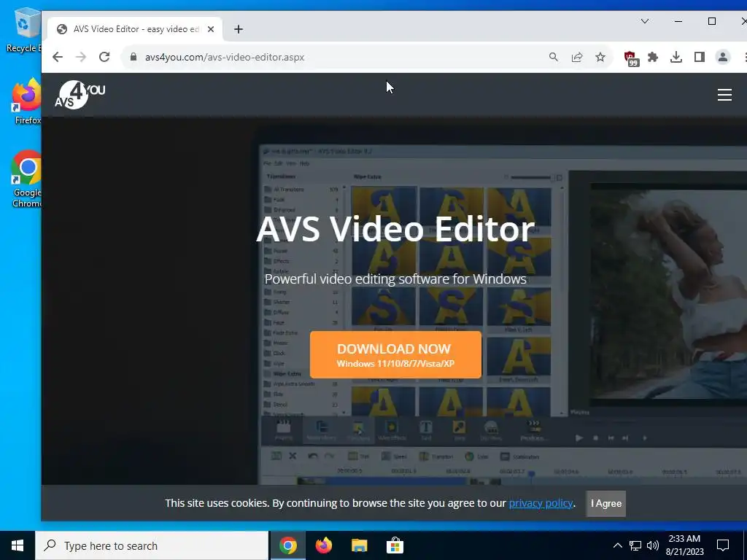The width and height of the screenshot is (747, 560).
Task: Select the Google Chrome desktop shortcut
Action: click(x=26, y=179)
